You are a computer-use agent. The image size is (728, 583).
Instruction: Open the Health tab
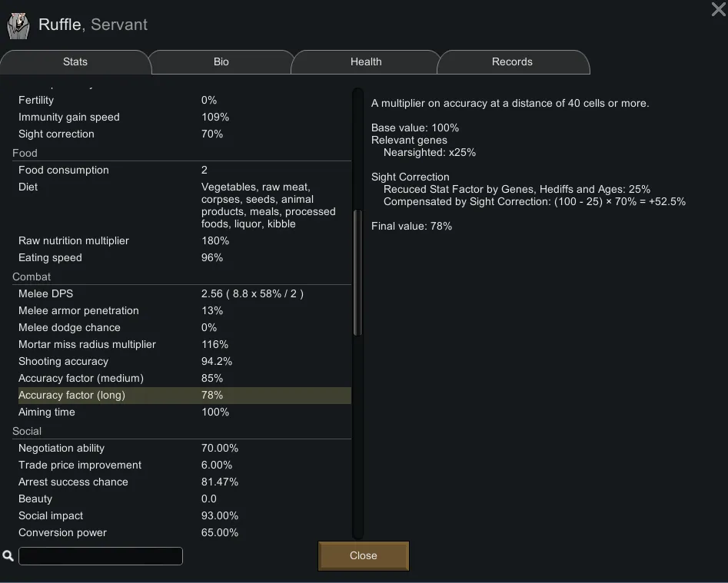point(366,61)
